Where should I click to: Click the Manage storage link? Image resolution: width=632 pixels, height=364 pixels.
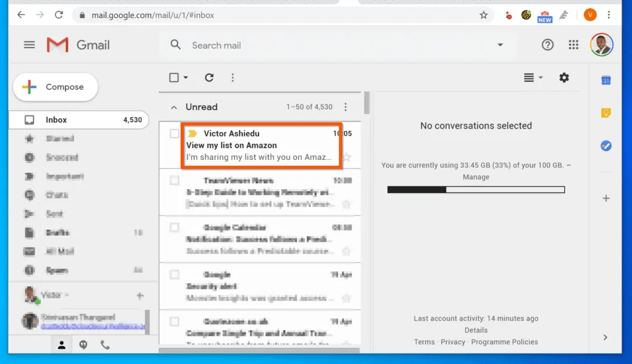point(475,177)
